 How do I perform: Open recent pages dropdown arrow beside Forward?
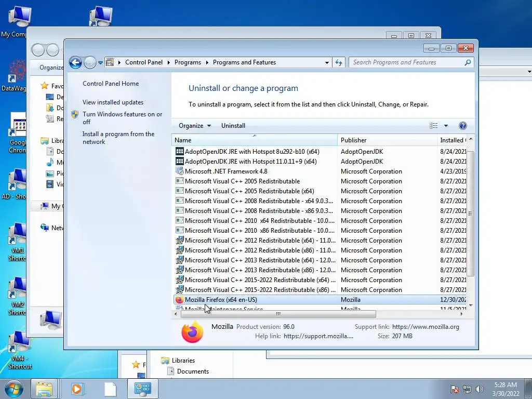100,63
